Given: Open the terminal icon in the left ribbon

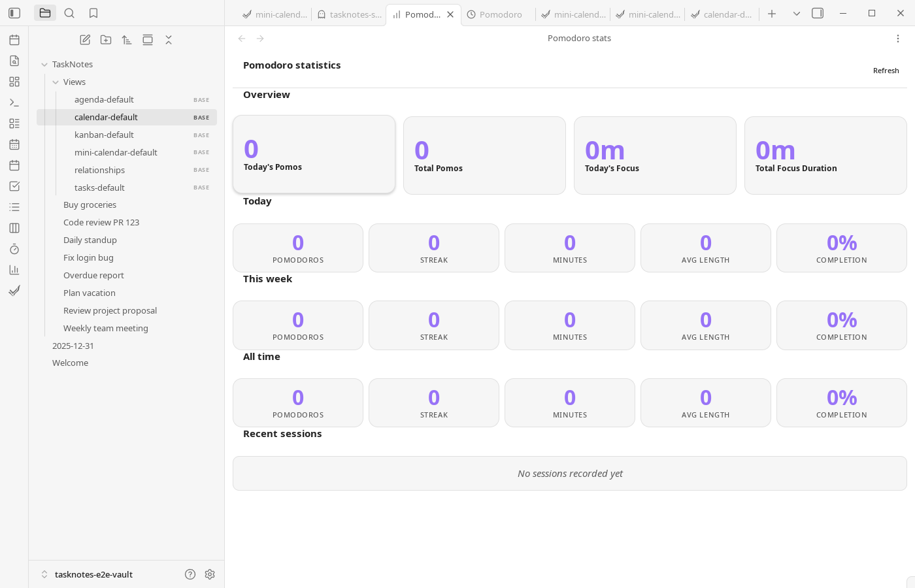Looking at the screenshot, I should (x=14, y=103).
